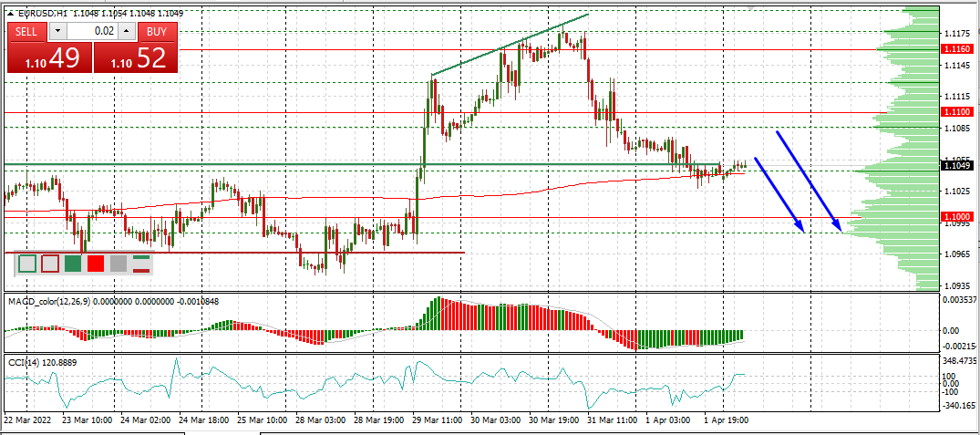
Task: Click the 1.1175 price scale value
Action: click(x=959, y=33)
